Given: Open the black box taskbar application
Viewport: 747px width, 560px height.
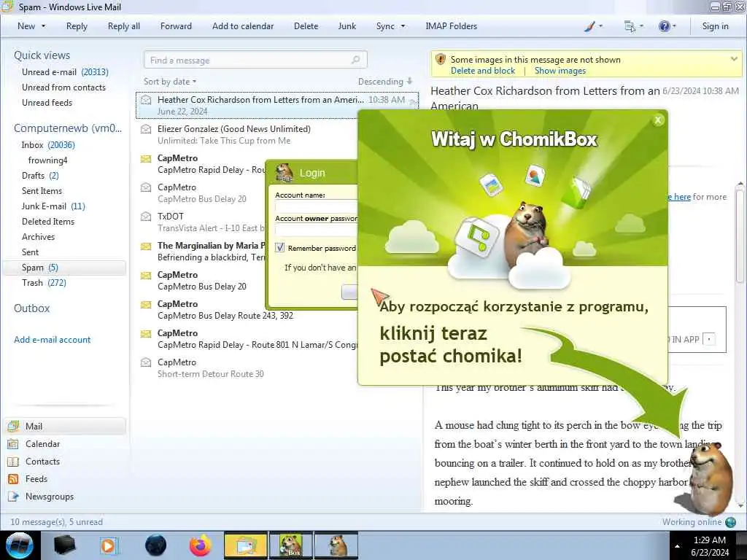Looking at the screenshot, I should [64, 545].
